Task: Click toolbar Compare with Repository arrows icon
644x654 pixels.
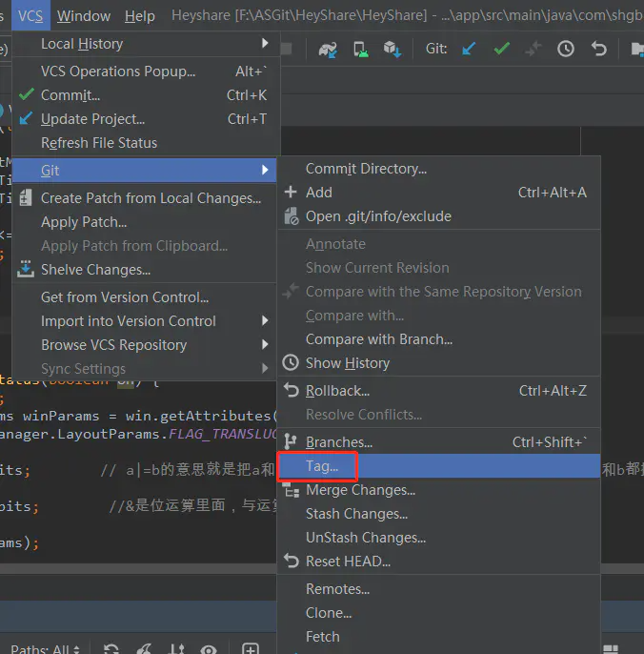Action: 533,49
